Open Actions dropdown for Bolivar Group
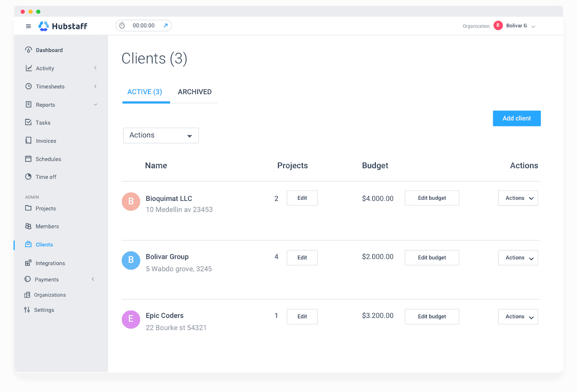This screenshot has width=577, height=392. point(518,258)
